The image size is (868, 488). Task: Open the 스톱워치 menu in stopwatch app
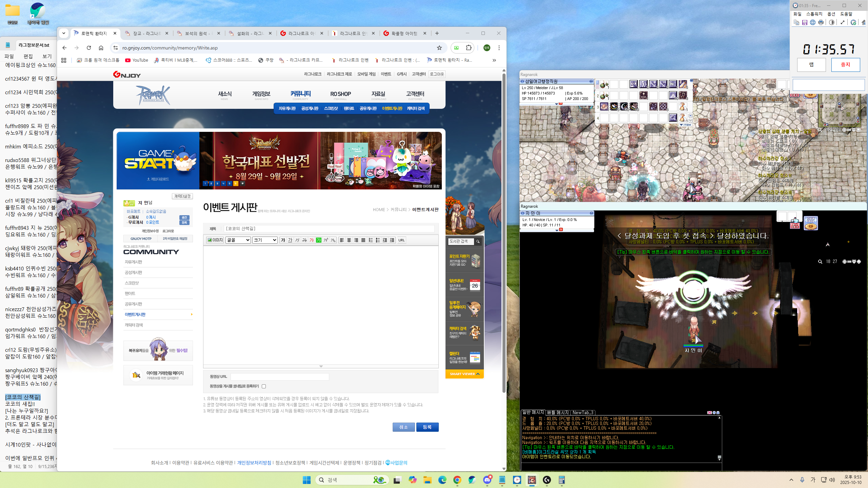pos(814,14)
